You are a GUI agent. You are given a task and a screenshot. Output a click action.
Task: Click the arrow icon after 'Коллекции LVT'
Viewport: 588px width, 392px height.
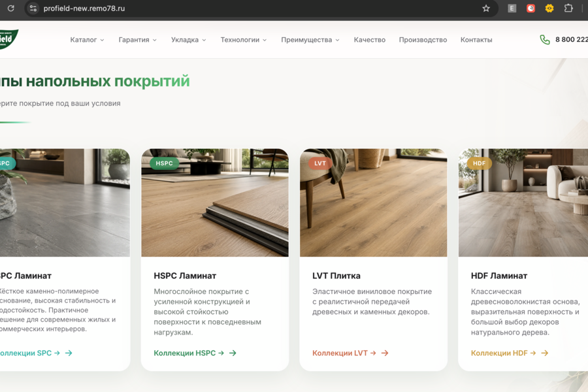click(x=385, y=353)
